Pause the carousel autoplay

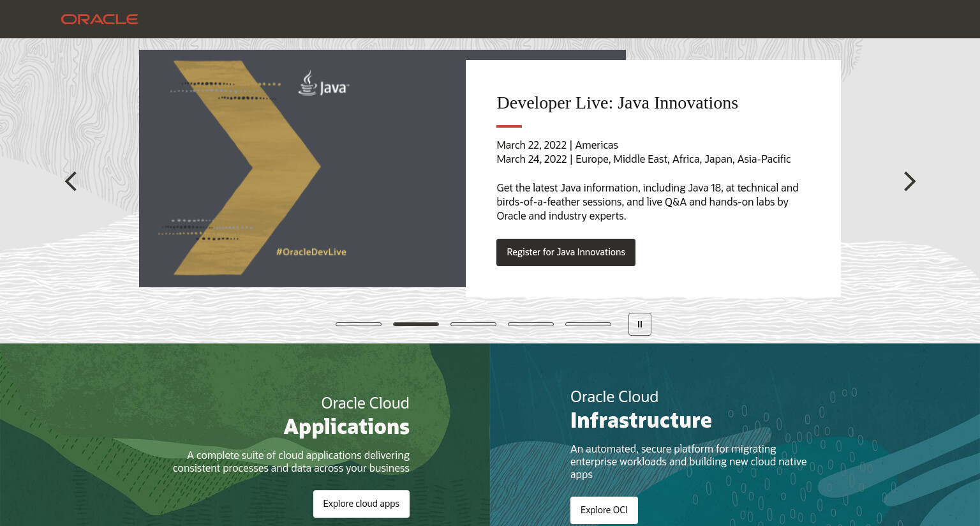640,324
